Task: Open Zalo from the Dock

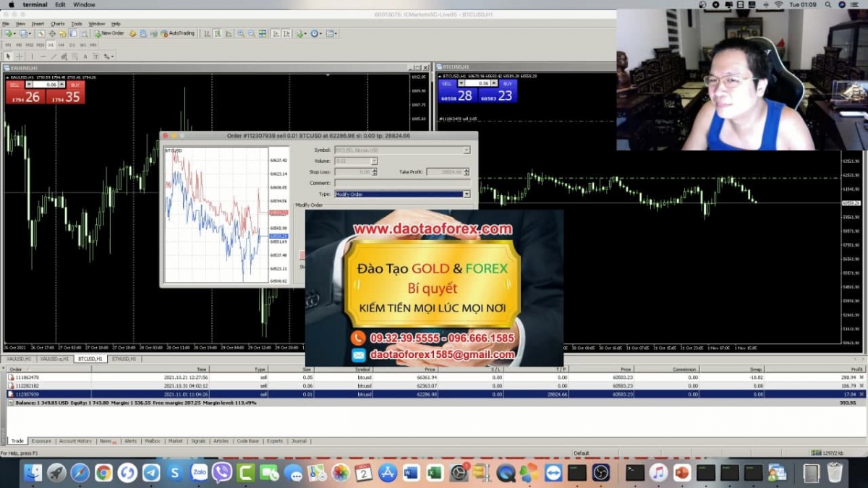Action: [x=199, y=473]
